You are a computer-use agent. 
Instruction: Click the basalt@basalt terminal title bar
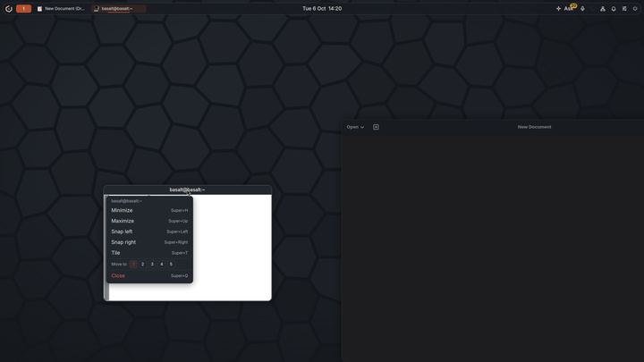[187, 189]
